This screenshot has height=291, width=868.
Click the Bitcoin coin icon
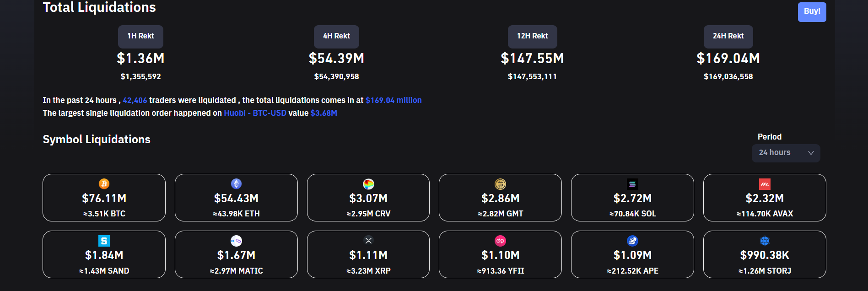104,184
